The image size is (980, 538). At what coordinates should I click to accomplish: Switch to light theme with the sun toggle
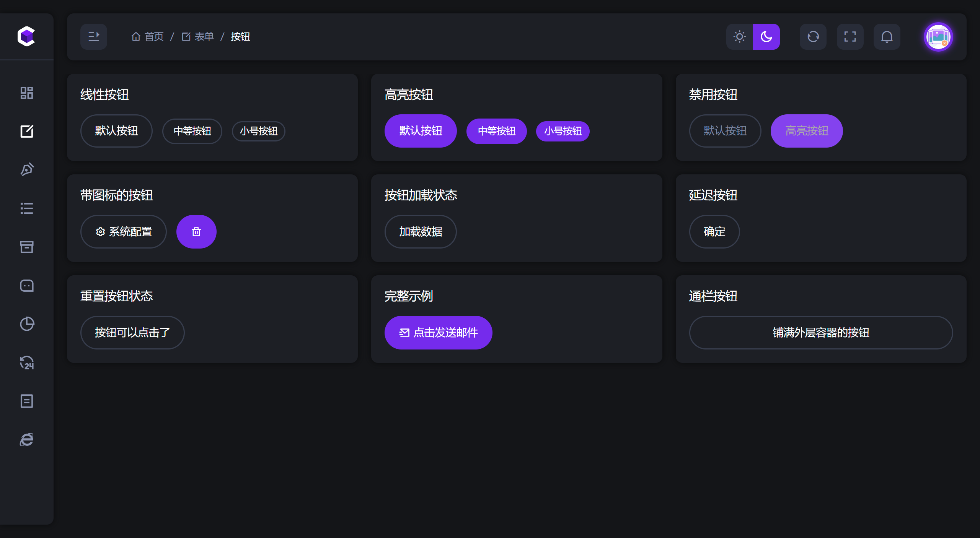(739, 36)
